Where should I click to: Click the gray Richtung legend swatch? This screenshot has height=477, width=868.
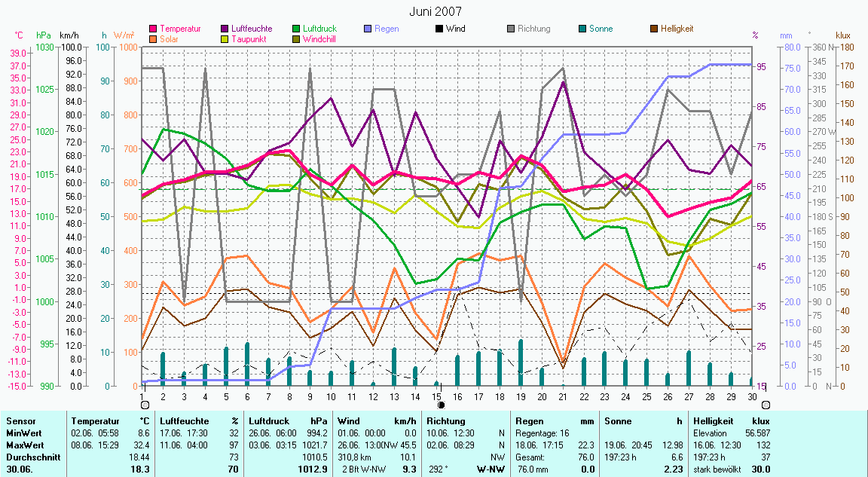510,29
